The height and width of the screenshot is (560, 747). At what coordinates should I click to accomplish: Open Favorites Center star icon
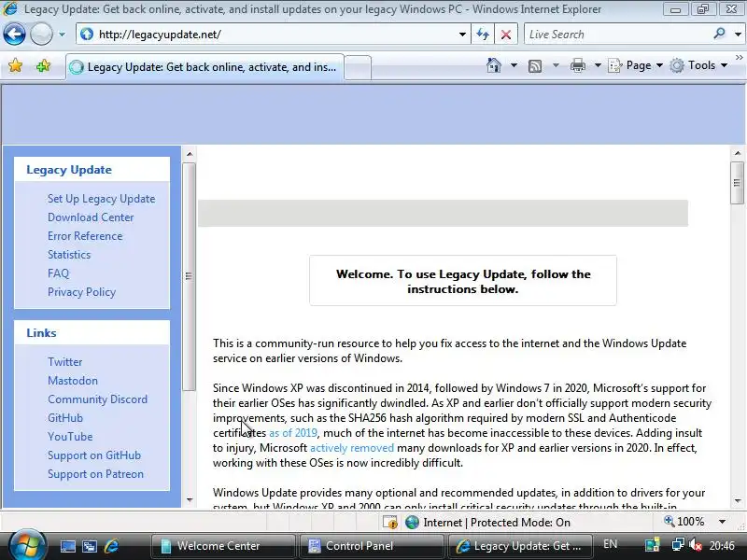[15, 65]
